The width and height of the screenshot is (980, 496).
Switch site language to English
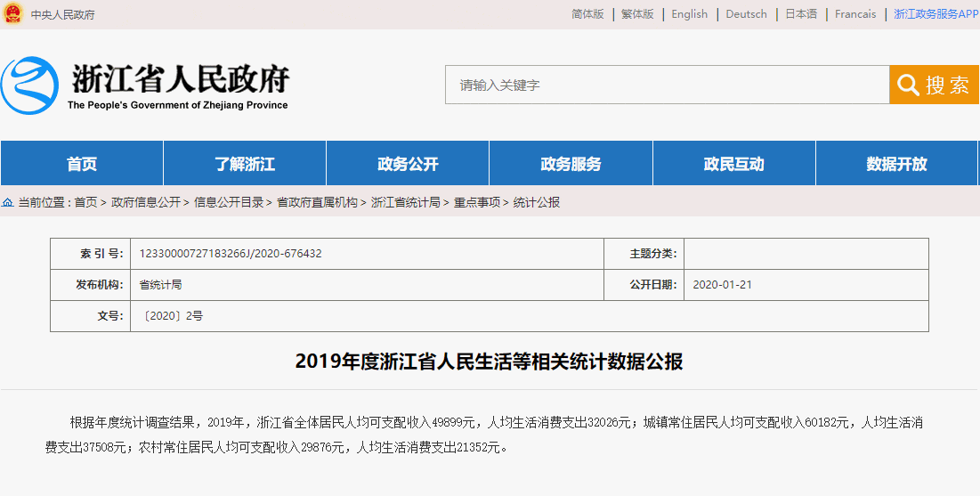pos(689,13)
